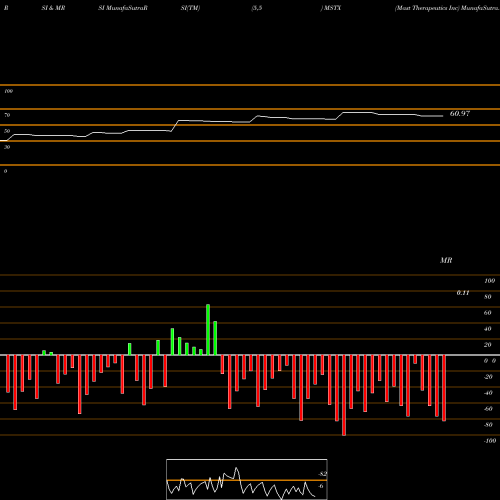This screenshot has height=500, width=500.
Task: Click the "SI MunafaSutraR" header text
Action: pyautogui.click(x=123, y=8)
